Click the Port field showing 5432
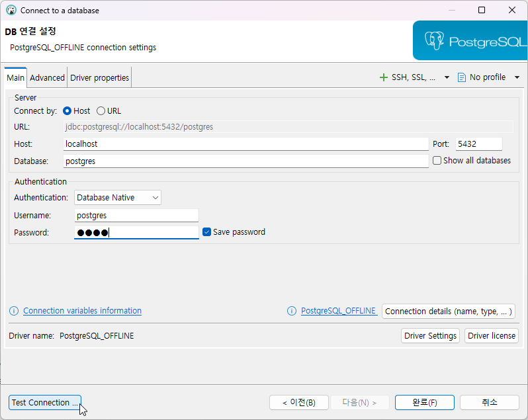The width and height of the screenshot is (528, 420). tap(478, 144)
